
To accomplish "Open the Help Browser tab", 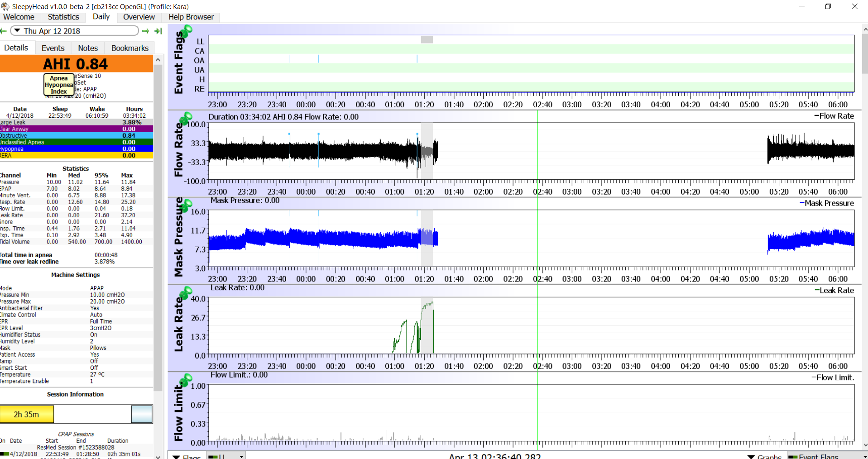I will tap(191, 17).
